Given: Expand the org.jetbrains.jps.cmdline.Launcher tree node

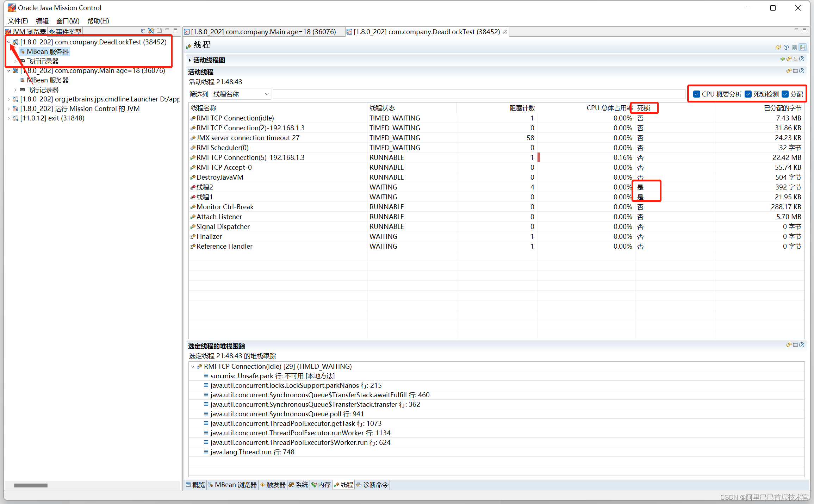Looking at the screenshot, I should 9,99.
